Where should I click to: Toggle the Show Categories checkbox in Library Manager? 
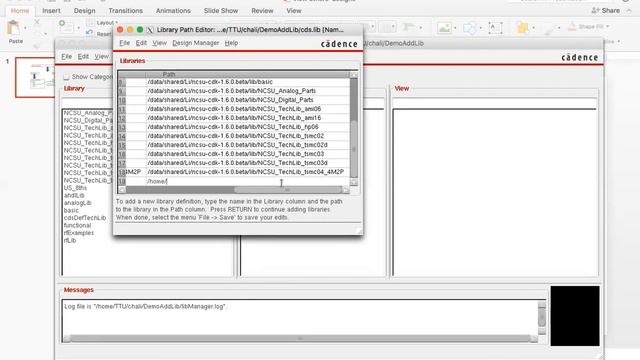[66, 77]
